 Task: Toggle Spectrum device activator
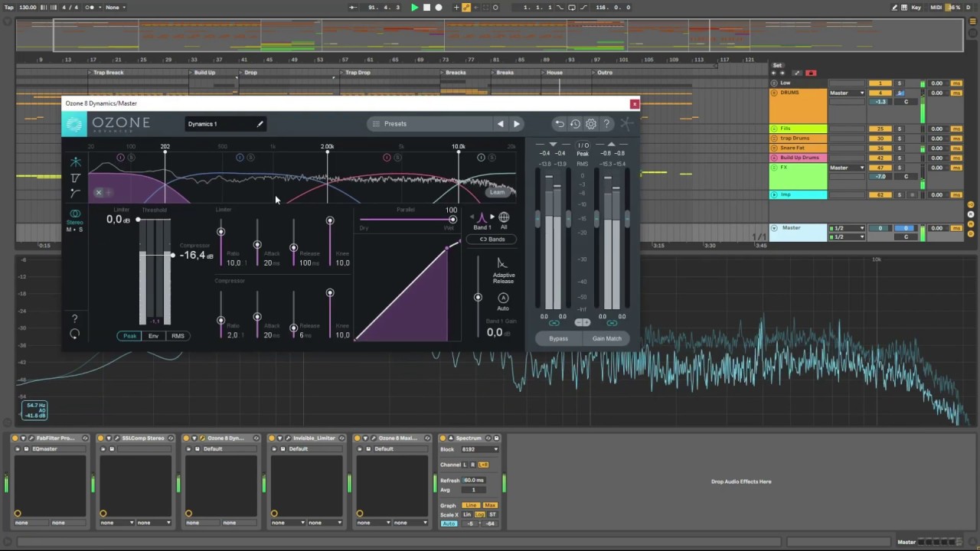pyautogui.click(x=443, y=439)
